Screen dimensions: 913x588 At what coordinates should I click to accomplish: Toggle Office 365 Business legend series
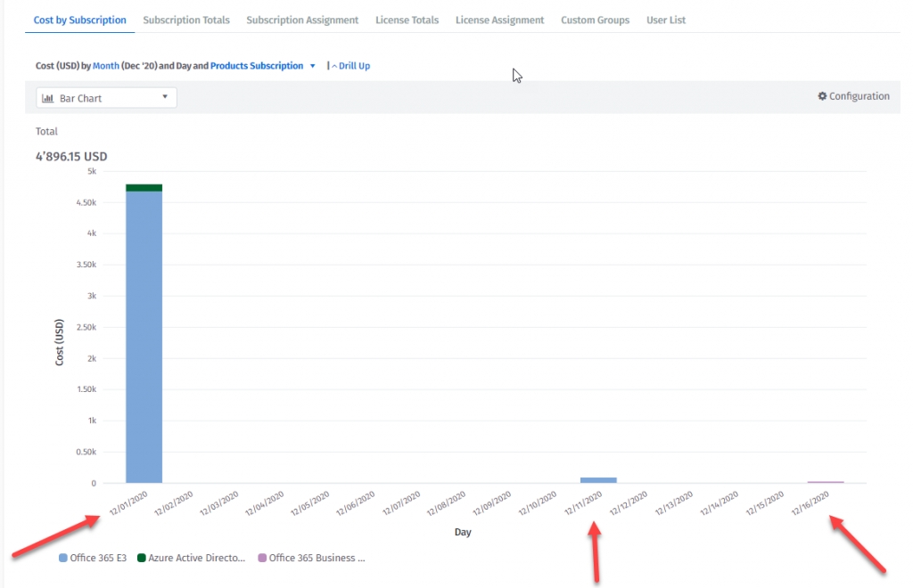[x=312, y=559]
